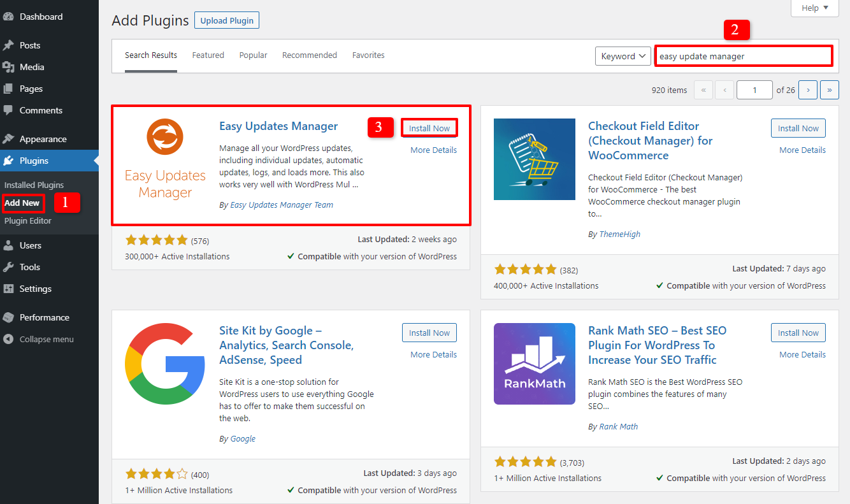This screenshot has width=850, height=504.
Task: View More Details for Rank Math SEO
Action: (802, 354)
